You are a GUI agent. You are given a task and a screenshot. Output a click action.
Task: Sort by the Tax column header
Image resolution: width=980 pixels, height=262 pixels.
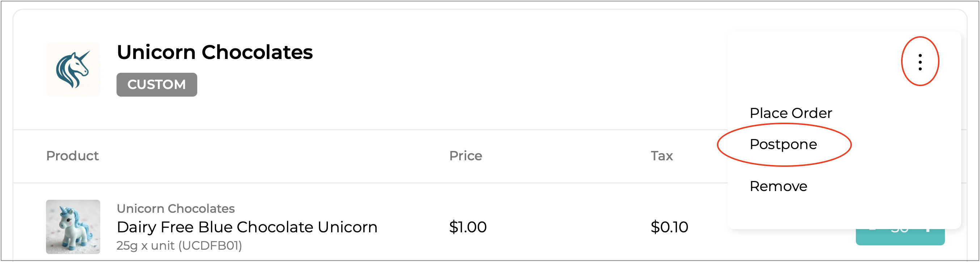point(662,156)
